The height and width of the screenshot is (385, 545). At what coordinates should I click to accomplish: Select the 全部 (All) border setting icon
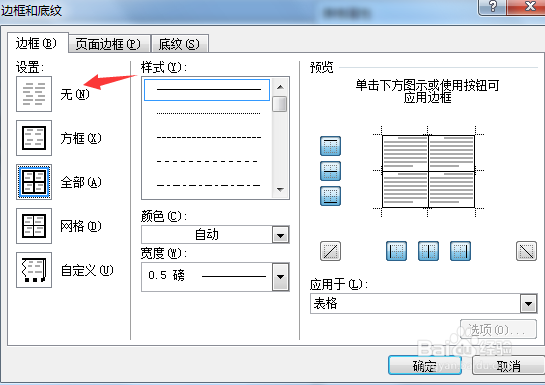34,182
